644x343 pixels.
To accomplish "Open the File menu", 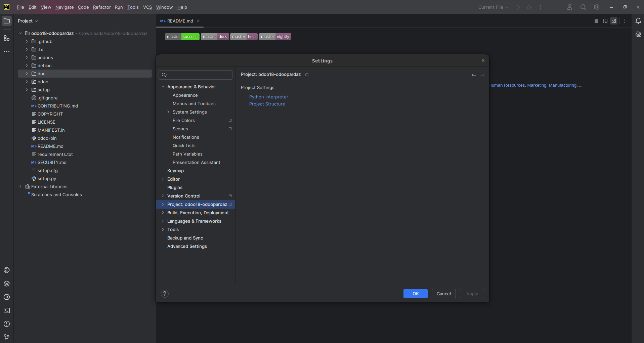I will (x=20, y=7).
